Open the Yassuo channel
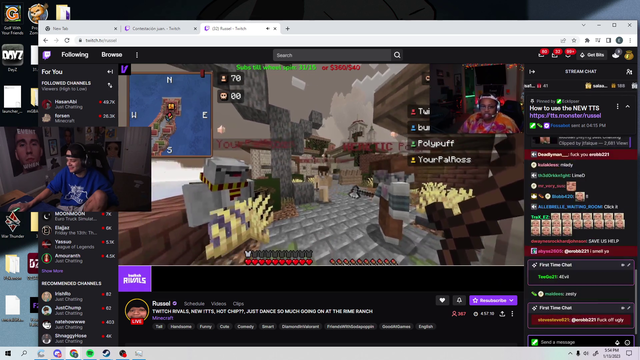Viewport: 640px width, 360px height. [78, 244]
